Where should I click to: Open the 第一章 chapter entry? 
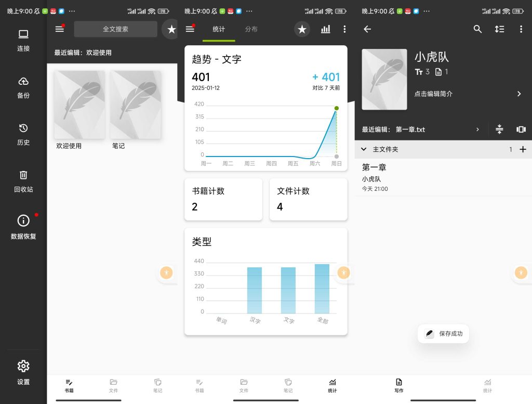(443, 177)
